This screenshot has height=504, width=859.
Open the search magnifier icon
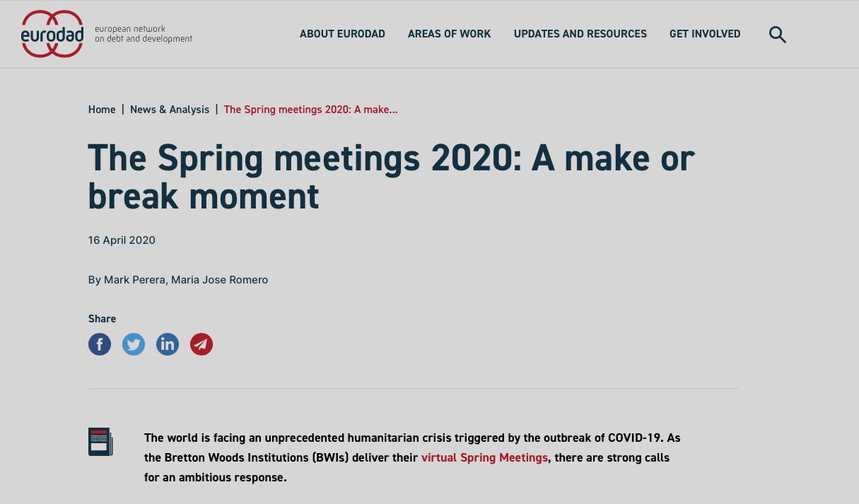pyautogui.click(x=777, y=34)
